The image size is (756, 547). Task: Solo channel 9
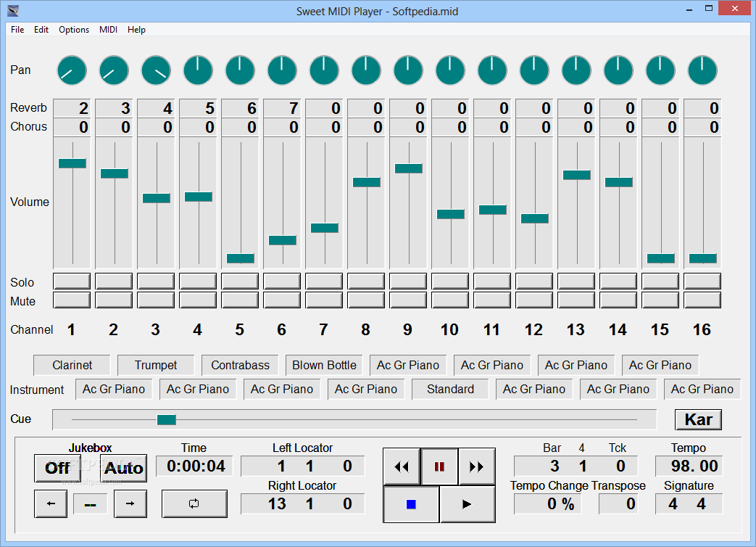pyautogui.click(x=408, y=281)
